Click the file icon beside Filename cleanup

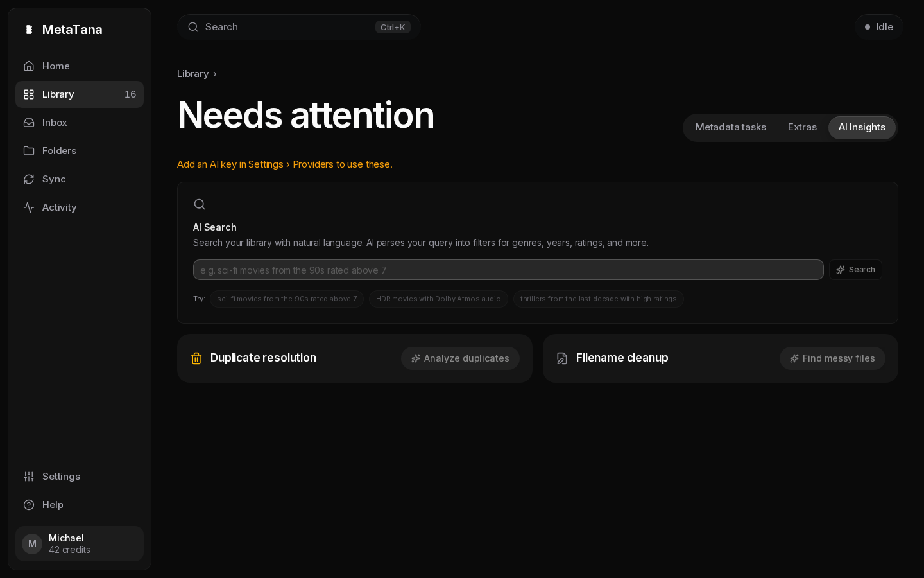(x=562, y=358)
